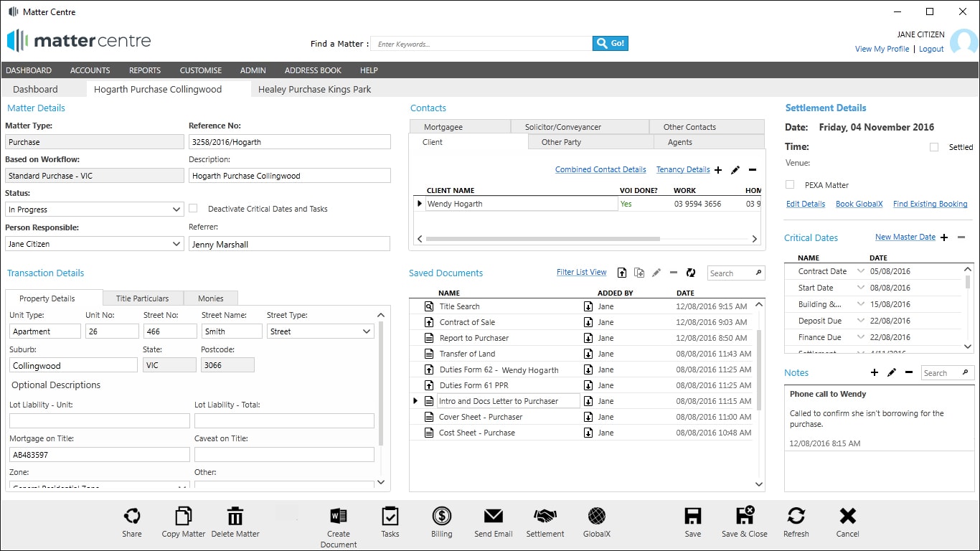
Task: Click the Book GlobalX link
Action: pyautogui.click(x=859, y=204)
